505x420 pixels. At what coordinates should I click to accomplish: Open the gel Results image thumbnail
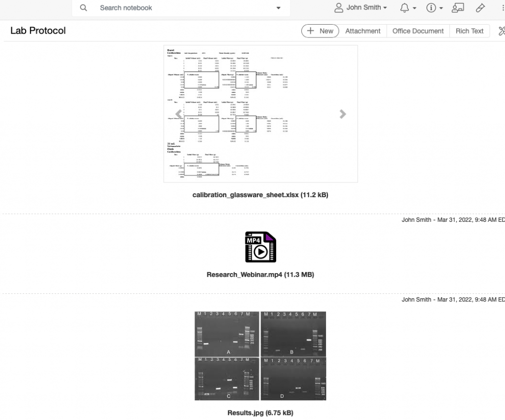(x=260, y=356)
